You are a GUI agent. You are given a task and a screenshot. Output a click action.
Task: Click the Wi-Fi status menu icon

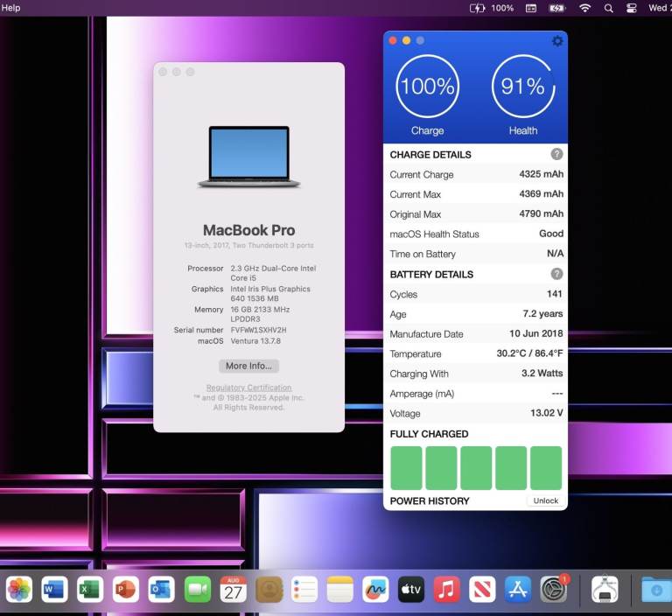[584, 8]
